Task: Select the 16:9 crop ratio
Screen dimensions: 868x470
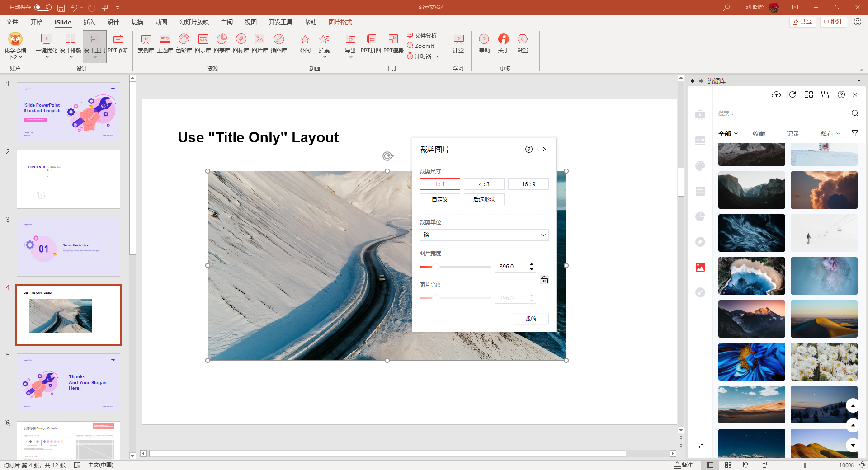Action: click(528, 184)
